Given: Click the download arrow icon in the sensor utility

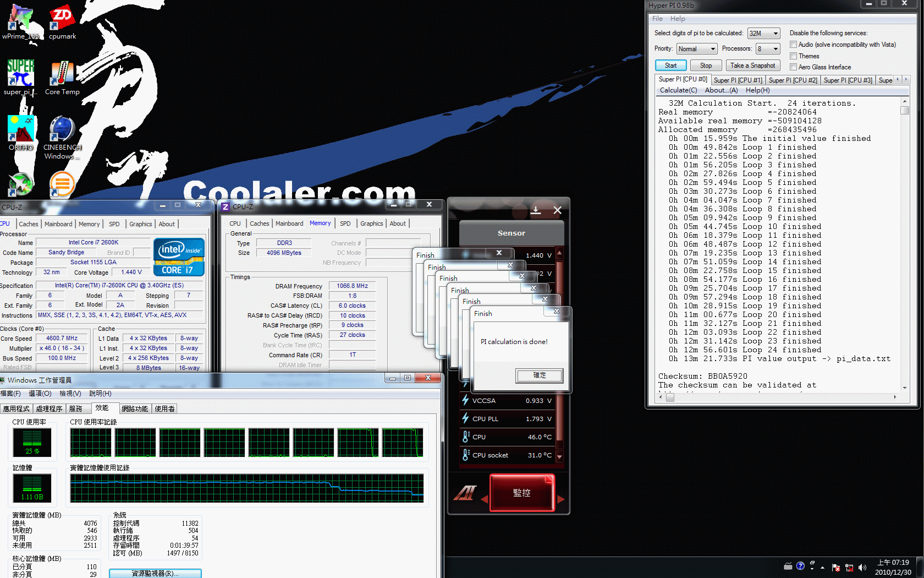Looking at the screenshot, I should (x=536, y=210).
